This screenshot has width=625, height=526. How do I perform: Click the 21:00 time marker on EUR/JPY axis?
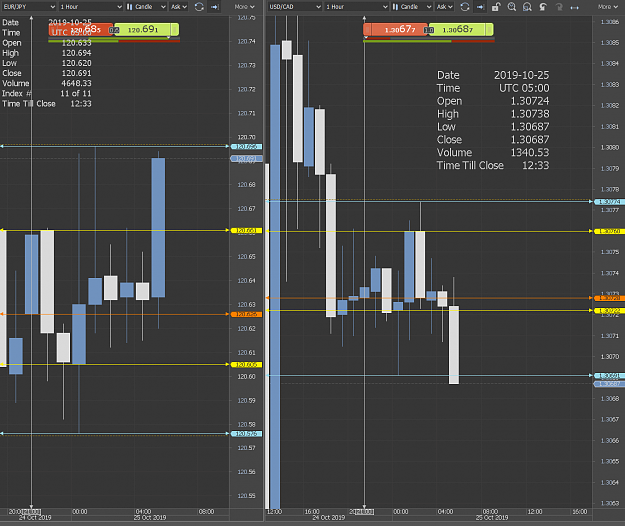[x=31, y=511]
